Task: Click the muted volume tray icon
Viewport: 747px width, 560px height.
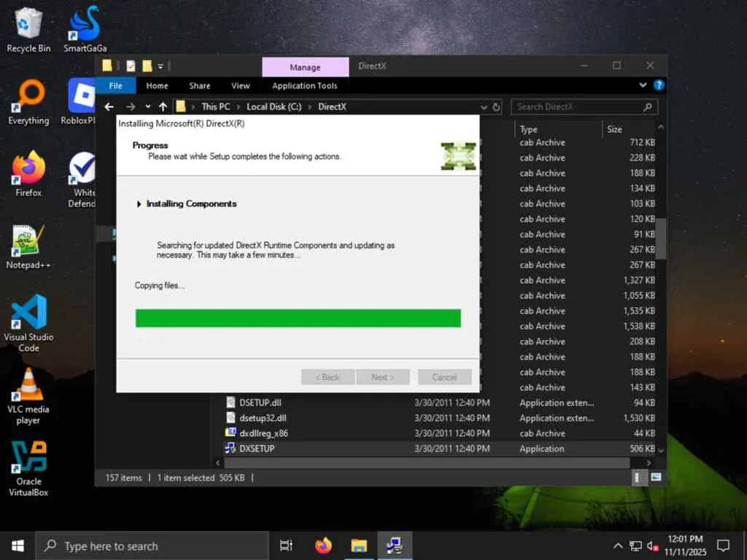Action: pos(653,546)
